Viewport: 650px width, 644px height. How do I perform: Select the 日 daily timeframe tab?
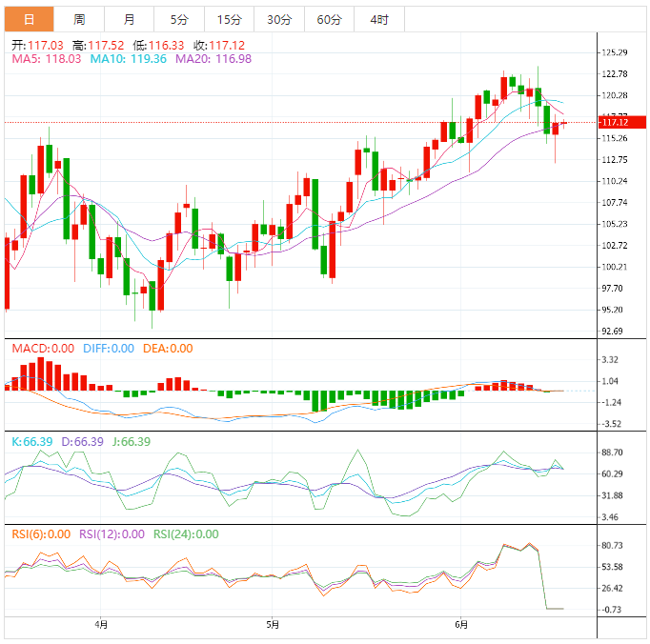29,19
